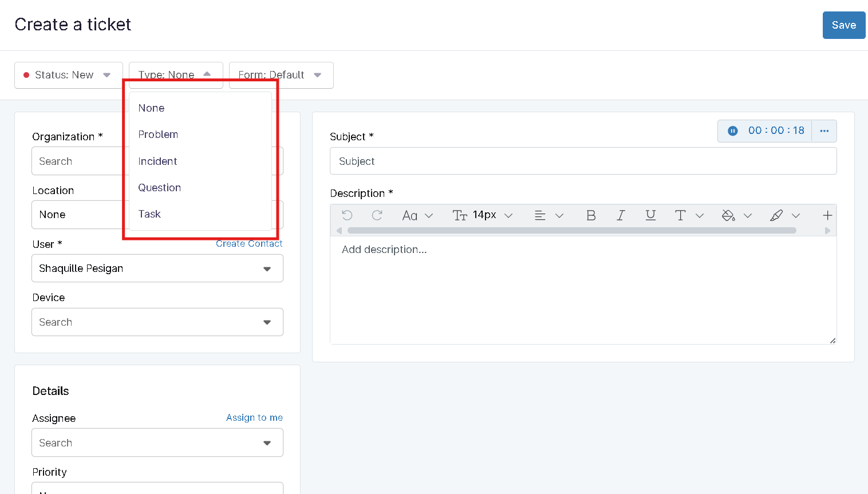Select Incident ticket type
The height and width of the screenshot is (494, 868).
pos(157,161)
